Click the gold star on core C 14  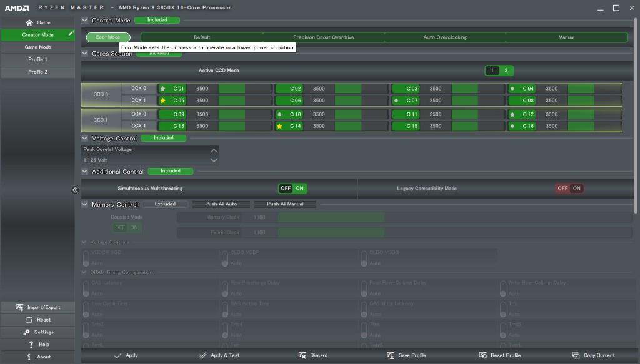279,126
